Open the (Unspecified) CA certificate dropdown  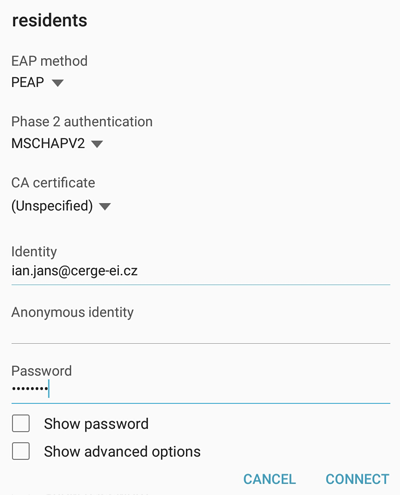[61, 206]
